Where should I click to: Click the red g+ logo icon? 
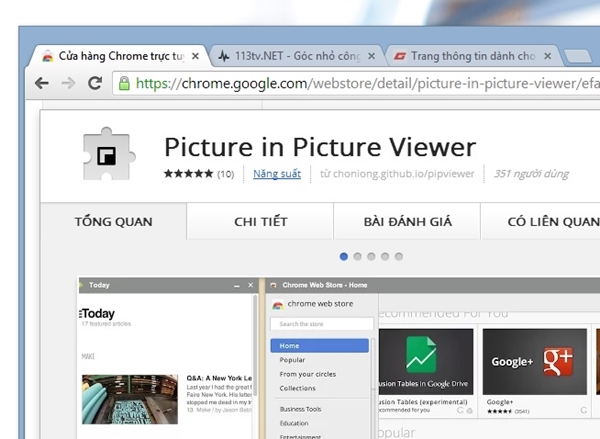[x=558, y=362]
